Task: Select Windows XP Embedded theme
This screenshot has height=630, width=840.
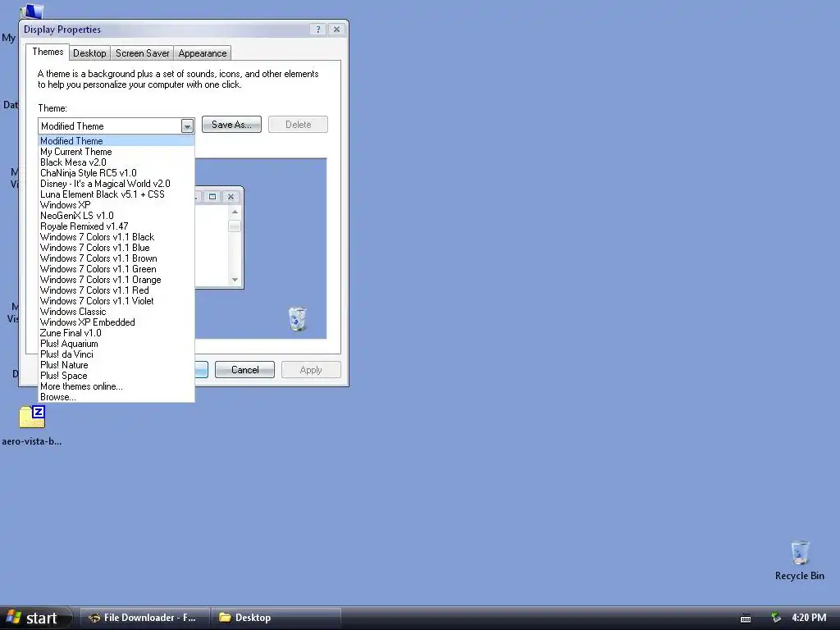Action: pos(116,322)
